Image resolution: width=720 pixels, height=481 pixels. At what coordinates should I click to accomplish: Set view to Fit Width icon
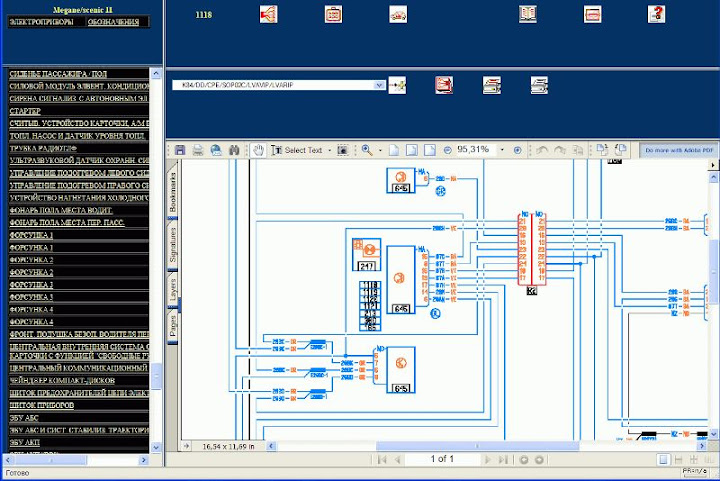pos(430,150)
